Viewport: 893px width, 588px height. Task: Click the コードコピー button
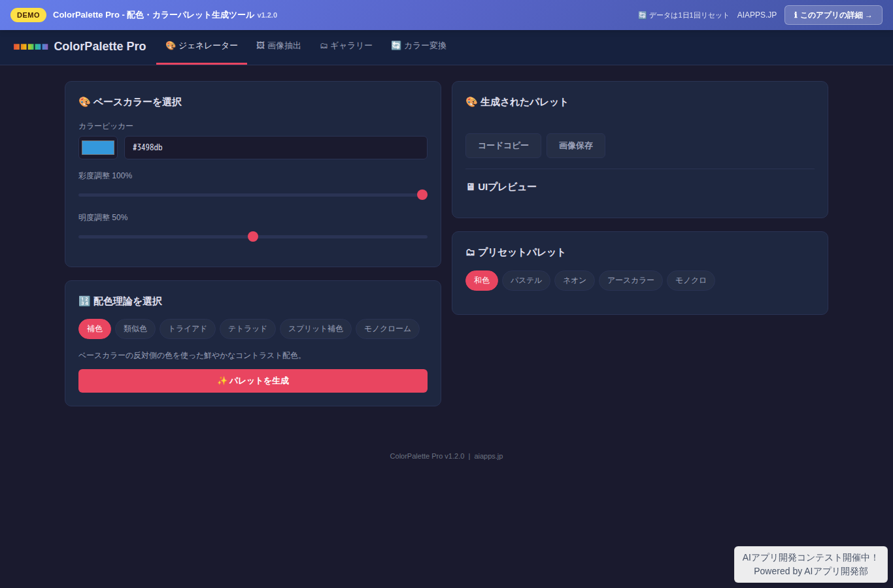pyautogui.click(x=503, y=146)
